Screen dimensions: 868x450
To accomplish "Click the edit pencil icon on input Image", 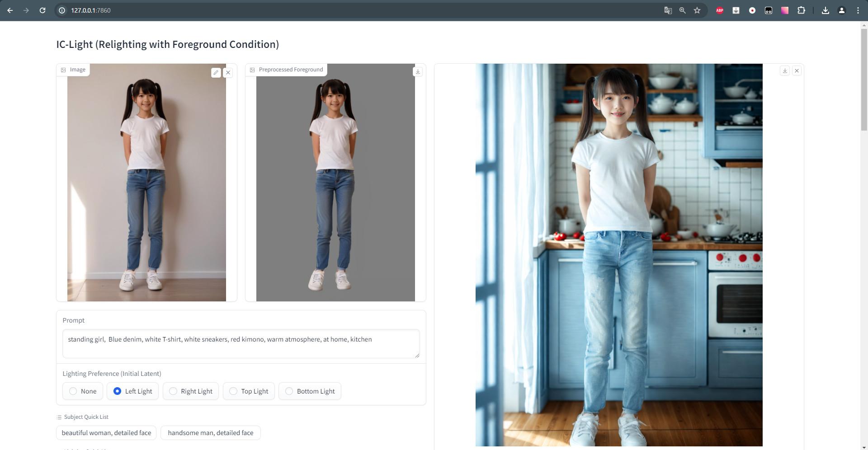I will coord(216,72).
